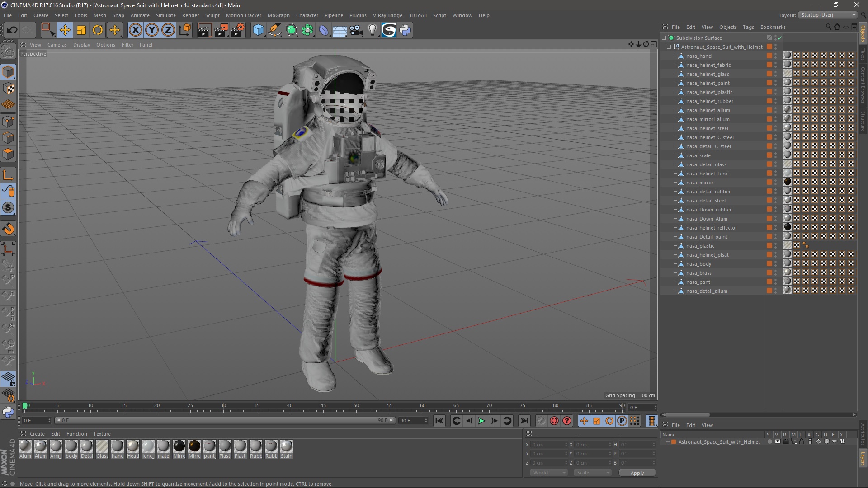Select the Move tool in top toolbar
Image resolution: width=868 pixels, height=488 pixels.
click(x=65, y=30)
